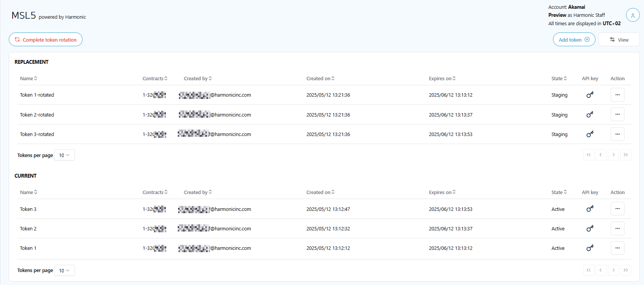Show API key for Token 1-rotated
The image size is (644, 285).
(590, 95)
